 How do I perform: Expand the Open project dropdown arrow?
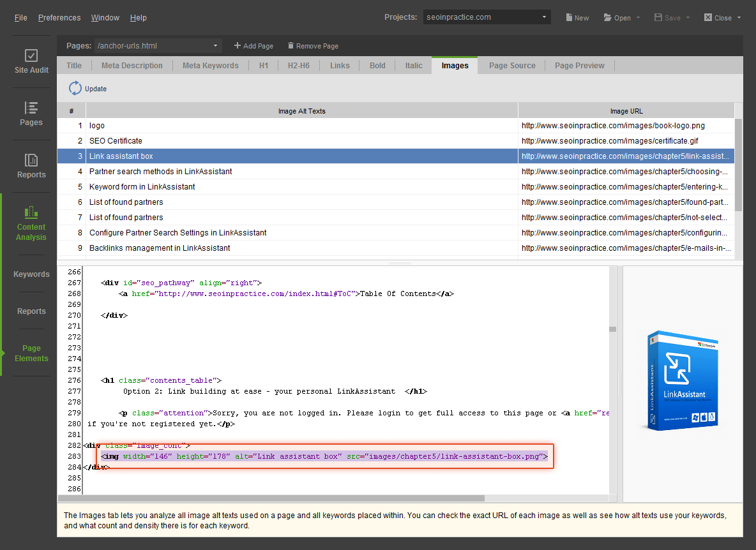[638, 18]
